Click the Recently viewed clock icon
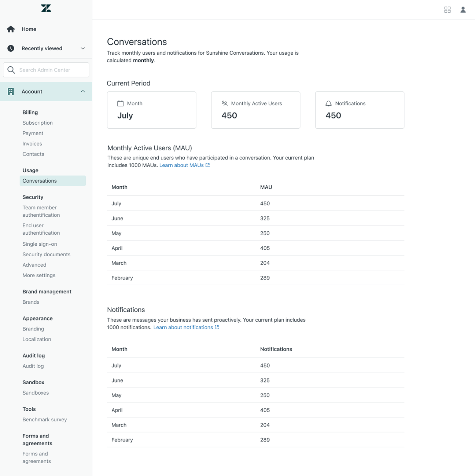 pos(11,48)
